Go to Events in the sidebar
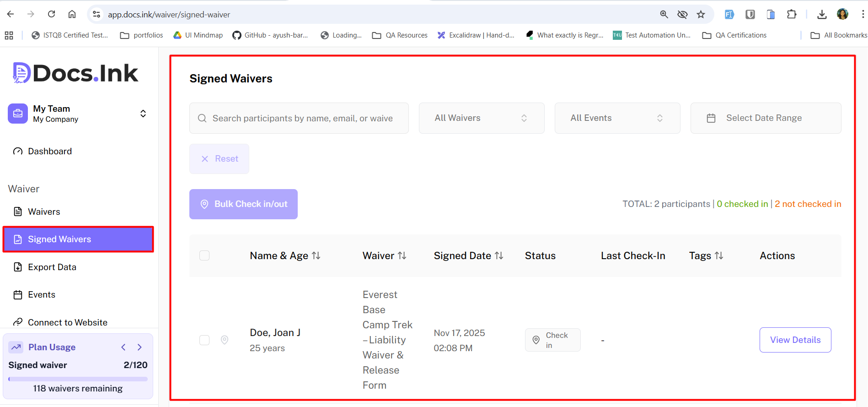Screen dimensions: 868x407 point(42,295)
